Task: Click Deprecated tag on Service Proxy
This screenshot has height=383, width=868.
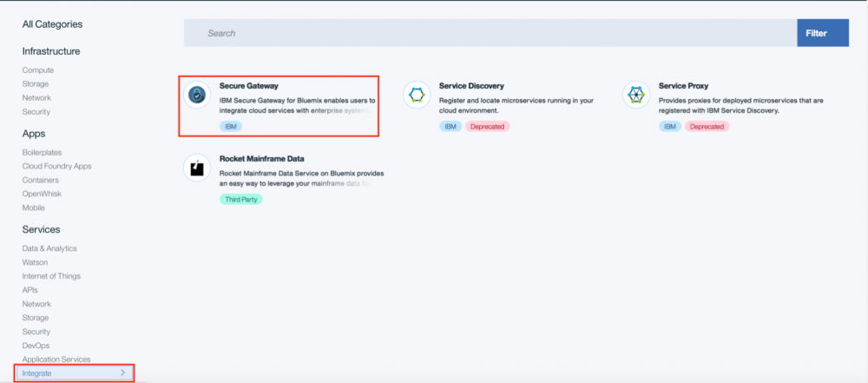Action: 707,127
